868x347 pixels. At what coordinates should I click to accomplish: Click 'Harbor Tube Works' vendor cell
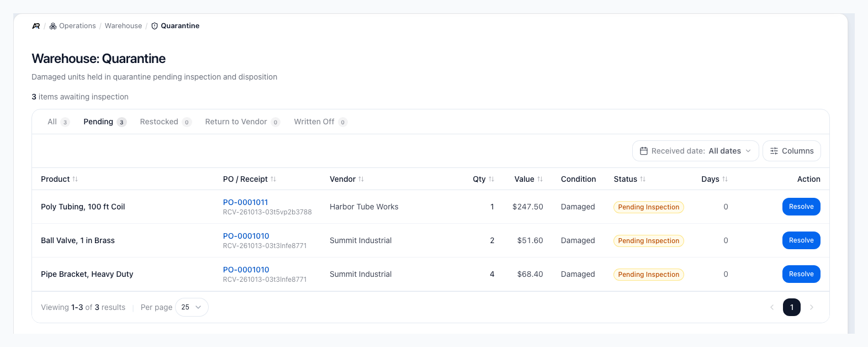364,207
